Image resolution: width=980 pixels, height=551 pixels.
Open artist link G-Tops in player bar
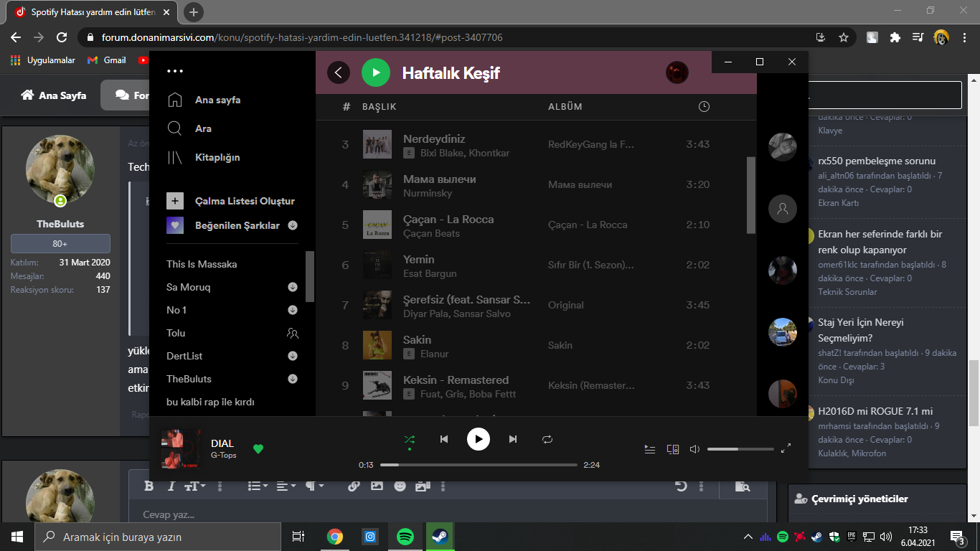pyautogui.click(x=223, y=456)
